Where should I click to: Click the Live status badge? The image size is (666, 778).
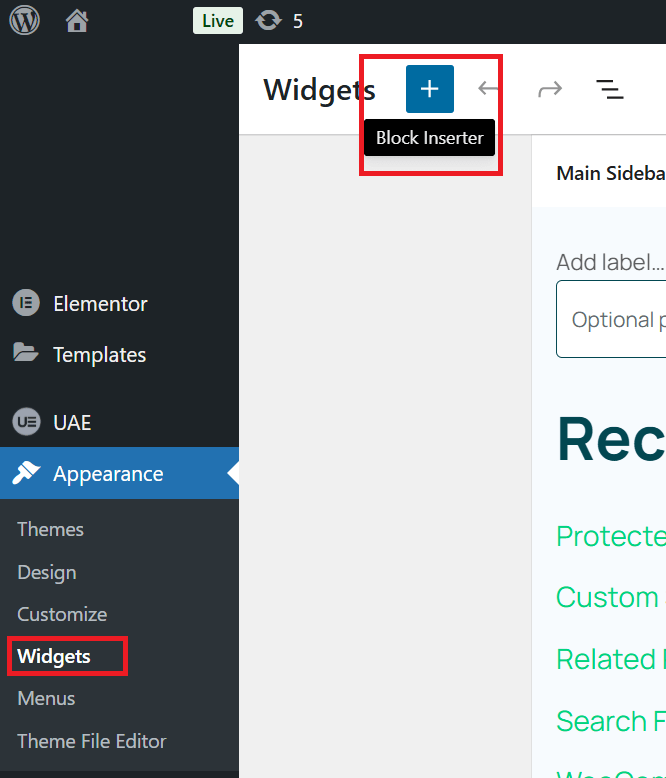tap(217, 20)
